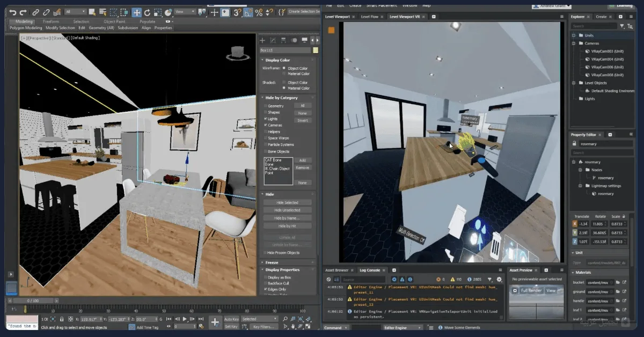Select the Unlink Selection tool

click(x=47, y=12)
